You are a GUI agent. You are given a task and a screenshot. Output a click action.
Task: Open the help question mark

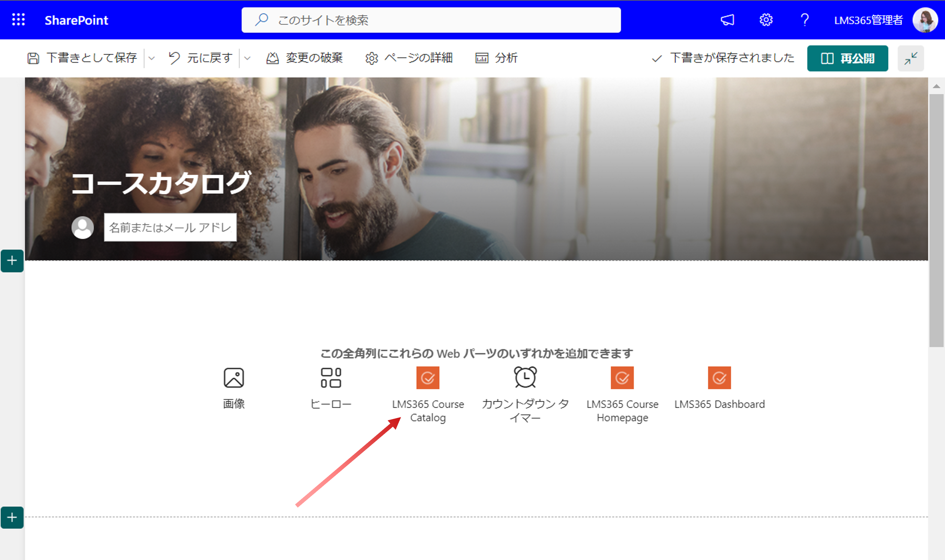(805, 20)
